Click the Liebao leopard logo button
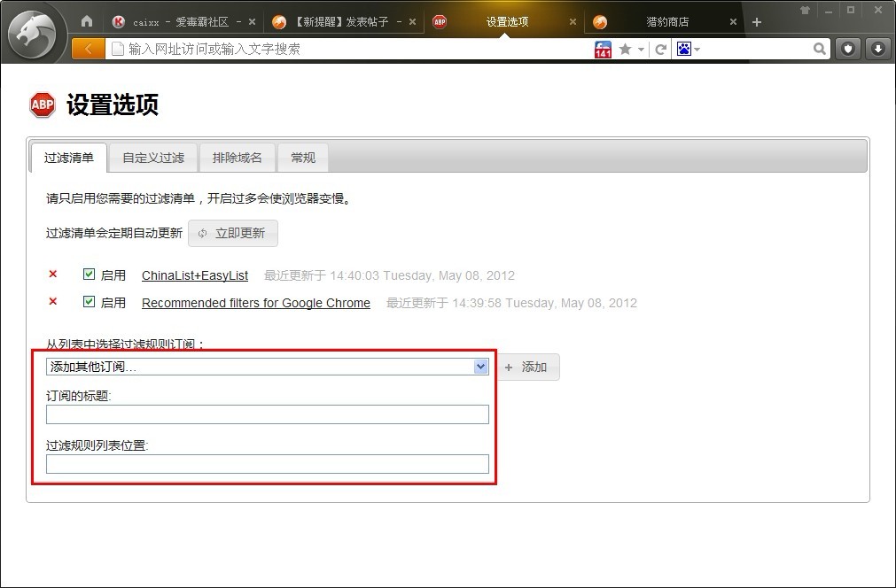 coord(34,35)
